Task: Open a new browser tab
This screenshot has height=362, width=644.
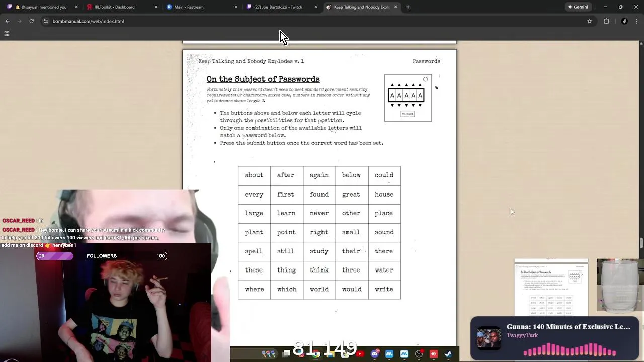Action: tap(408, 7)
